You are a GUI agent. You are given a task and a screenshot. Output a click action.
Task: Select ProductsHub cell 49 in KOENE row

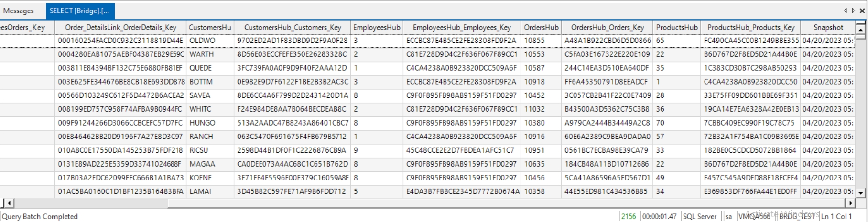click(x=677, y=178)
